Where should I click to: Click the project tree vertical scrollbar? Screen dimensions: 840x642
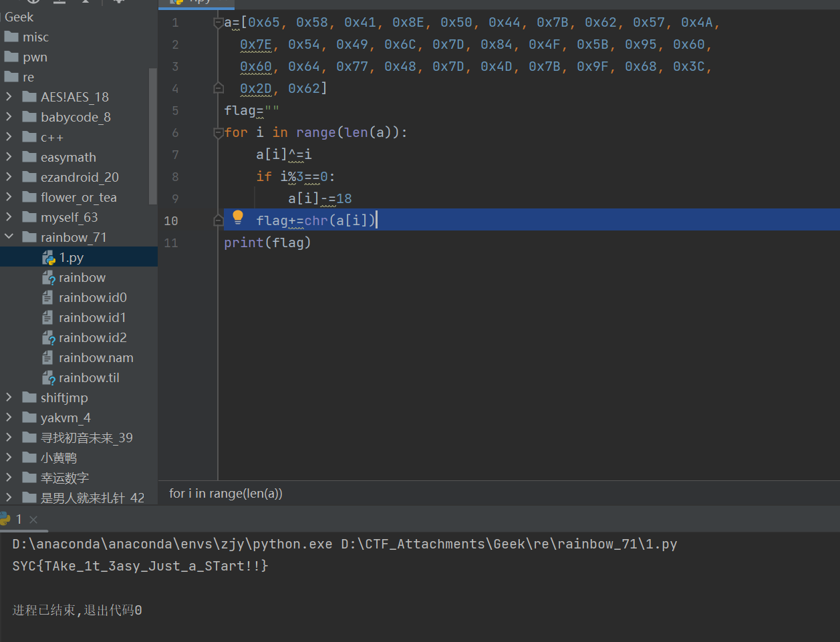(153, 134)
